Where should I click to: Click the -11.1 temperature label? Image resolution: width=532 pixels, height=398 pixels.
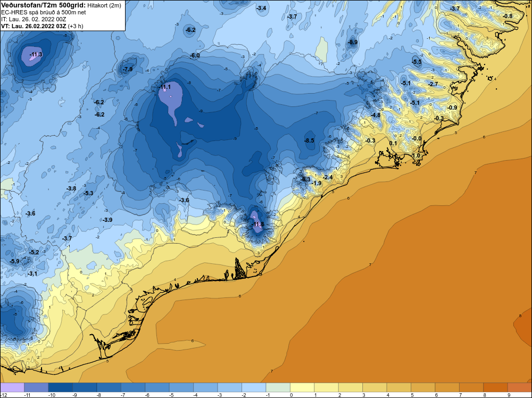164,87
